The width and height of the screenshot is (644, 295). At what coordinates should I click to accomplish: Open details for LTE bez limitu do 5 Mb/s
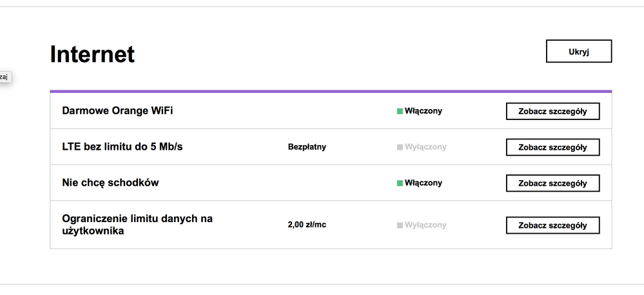[x=552, y=147]
